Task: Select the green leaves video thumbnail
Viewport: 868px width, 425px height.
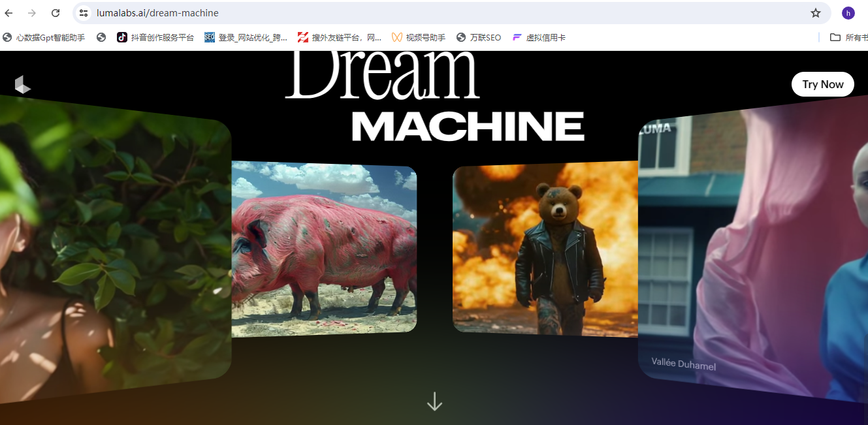Action: coord(116,248)
